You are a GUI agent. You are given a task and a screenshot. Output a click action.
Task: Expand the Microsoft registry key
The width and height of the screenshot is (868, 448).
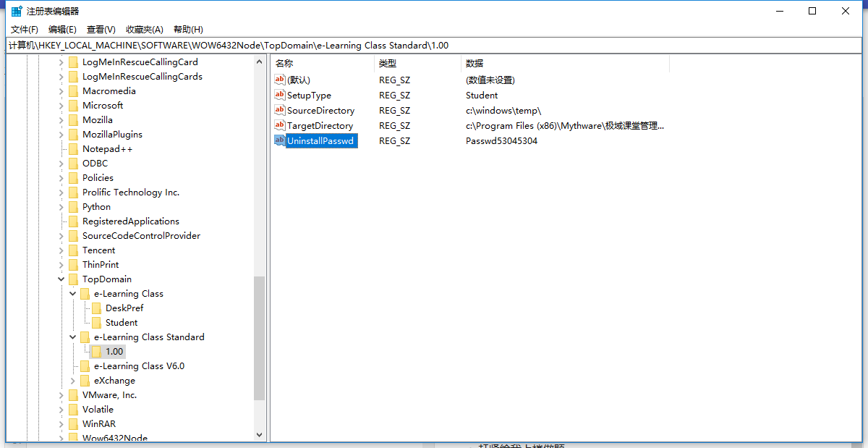point(61,106)
